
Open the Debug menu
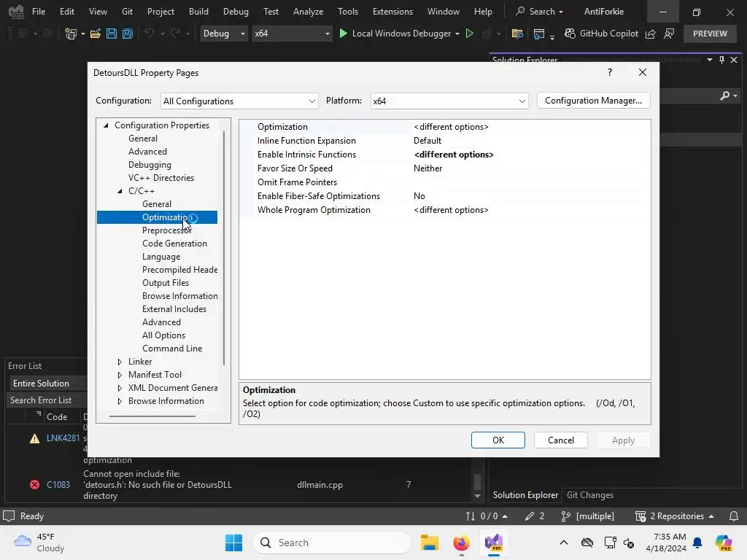(x=236, y=12)
